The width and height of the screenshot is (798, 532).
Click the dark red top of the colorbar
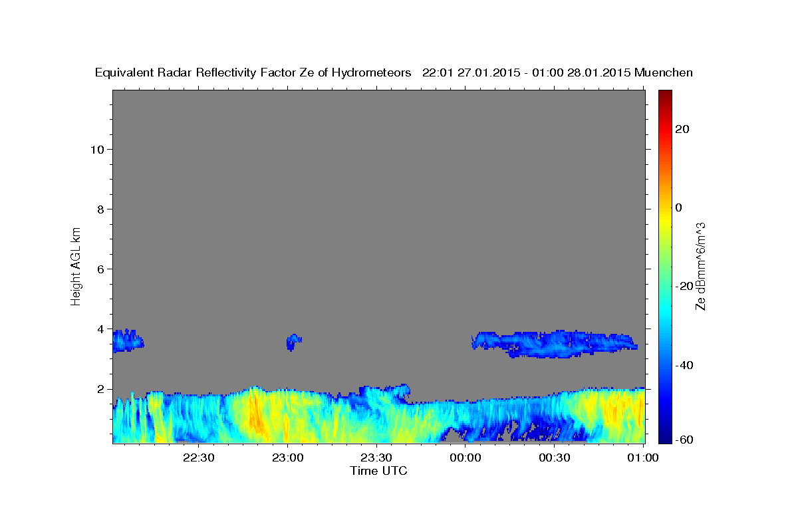(x=664, y=96)
